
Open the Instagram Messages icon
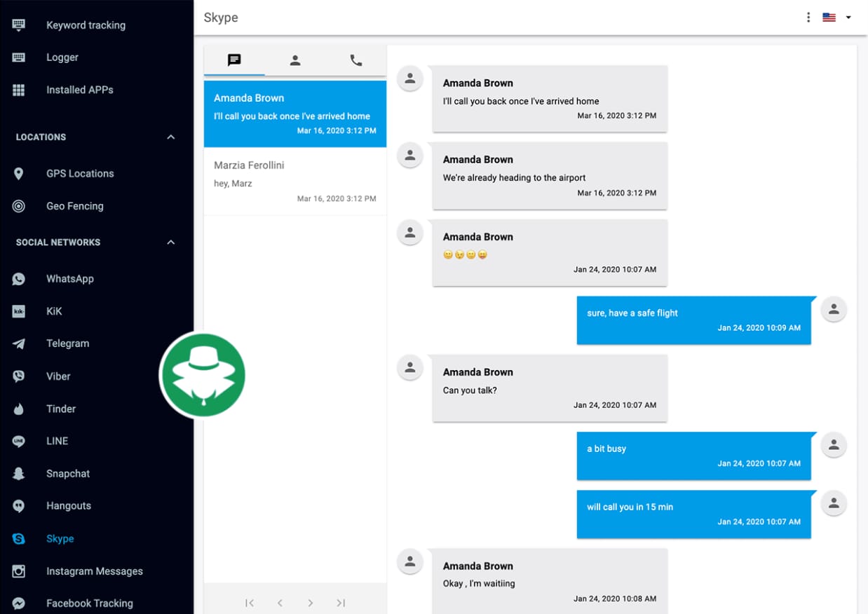click(18, 571)
